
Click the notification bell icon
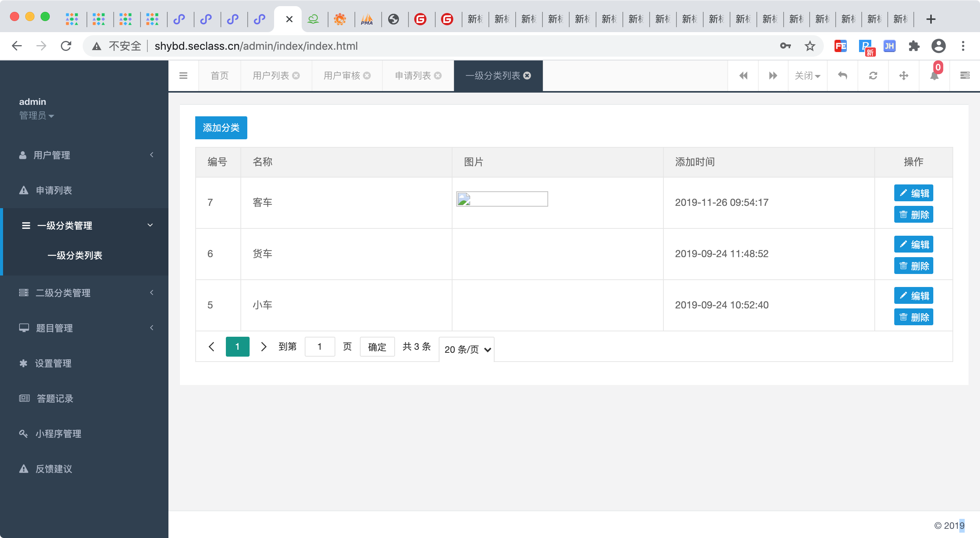point(934,76)
